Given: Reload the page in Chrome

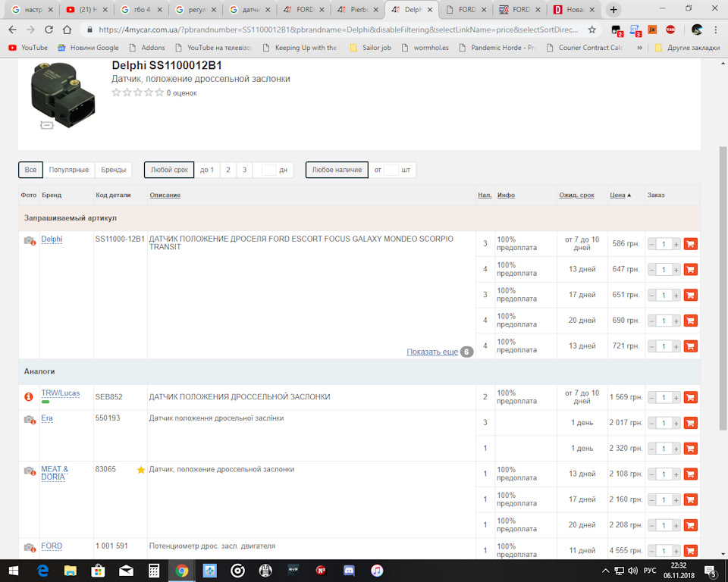Looking at the screenshot, I should pos(49,30).
